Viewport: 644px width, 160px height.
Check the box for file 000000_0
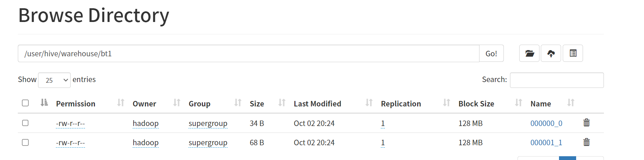pyautogui.click(x=25, y=123)
